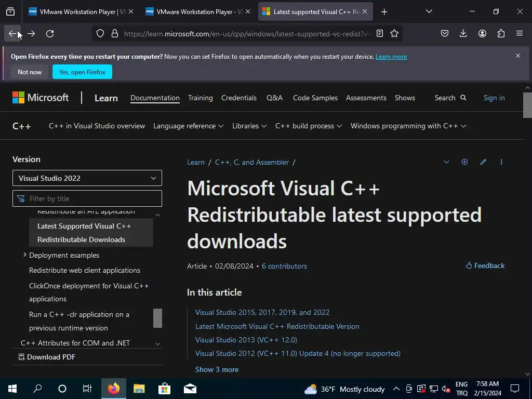Click the Microsoft logo
Screen dimensions: 532x399
click(x=41, y=98)
